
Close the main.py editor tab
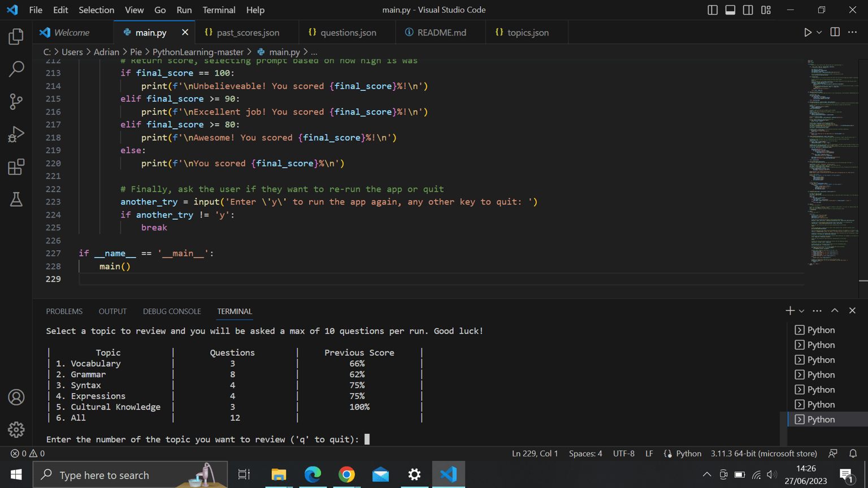[185, 32]
